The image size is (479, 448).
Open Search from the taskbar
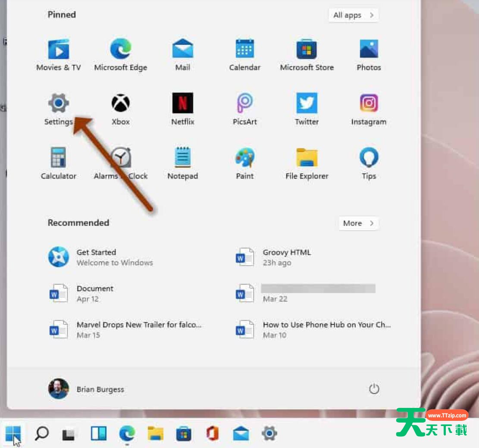(x=41, y=433)
